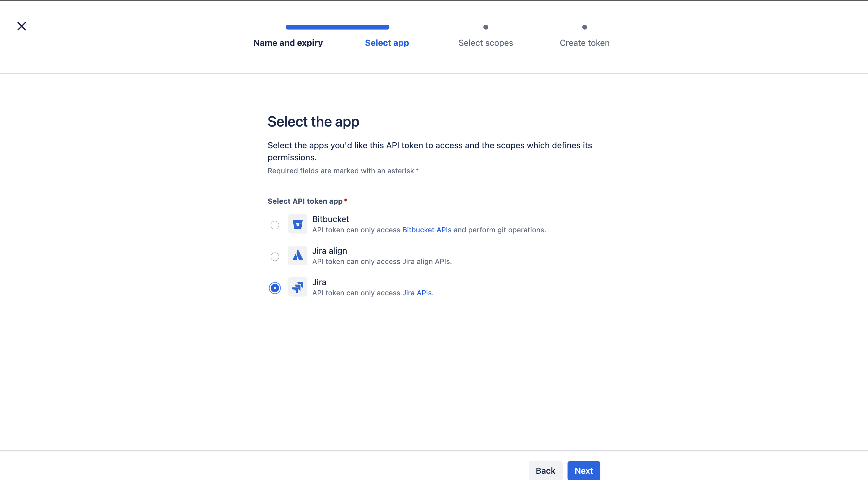This screenshot has width=868, height=490.
Task: Open the Bitbucket APIs link
Action: (x=426, y=230)
